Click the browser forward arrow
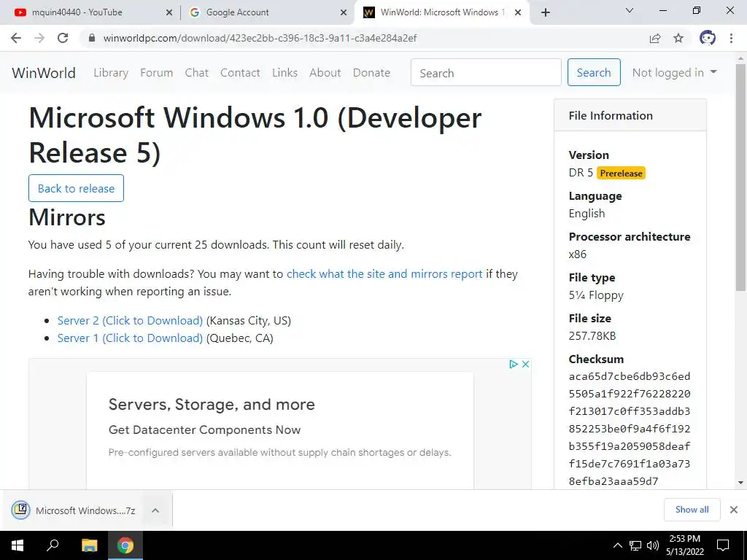The width and height of the screenshot is (747, 560). coord(39,38)
